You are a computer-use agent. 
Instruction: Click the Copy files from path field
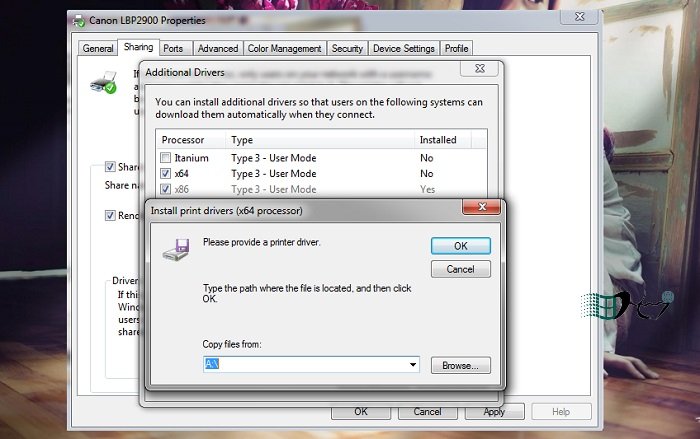305,366
